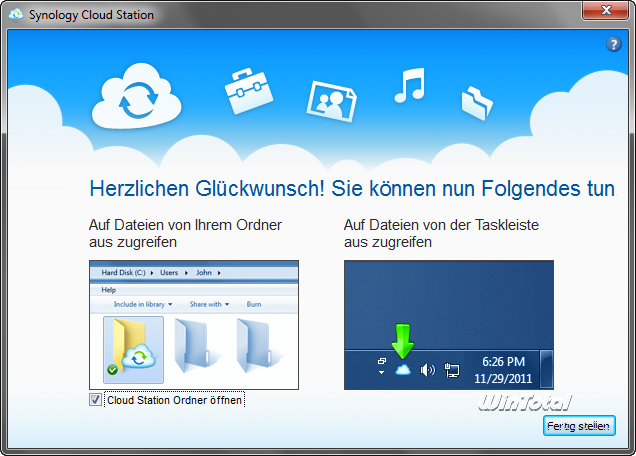Toggle the Cloud Station Ordner öffnen checkbox

pyautogui.click(x=96, y=400)
